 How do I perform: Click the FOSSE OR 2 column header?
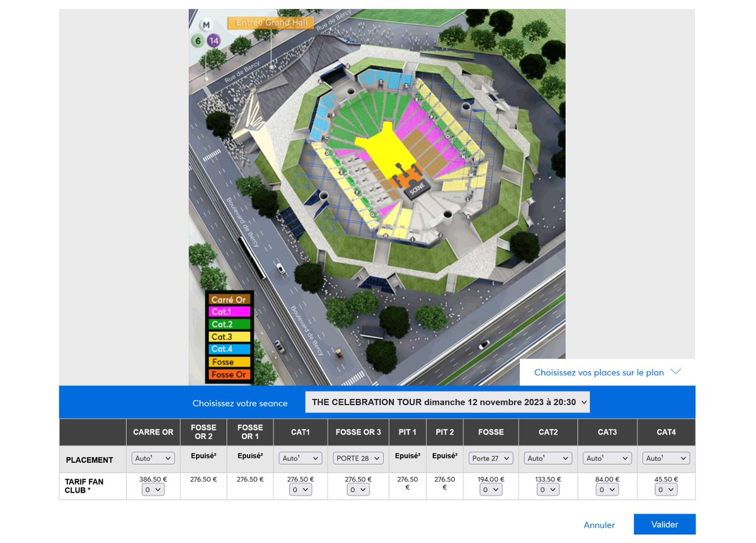(x=203, y=432)
